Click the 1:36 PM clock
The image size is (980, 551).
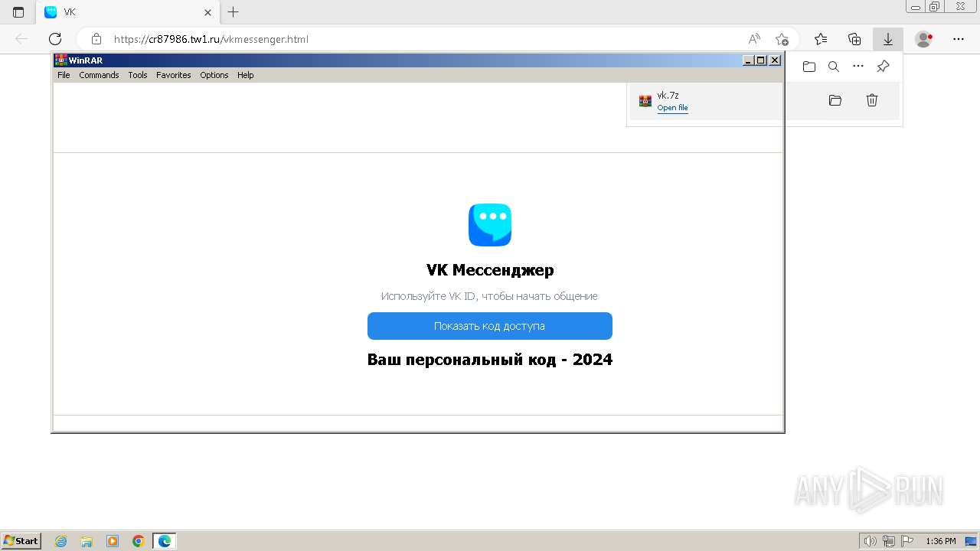[x=941, y=541]
